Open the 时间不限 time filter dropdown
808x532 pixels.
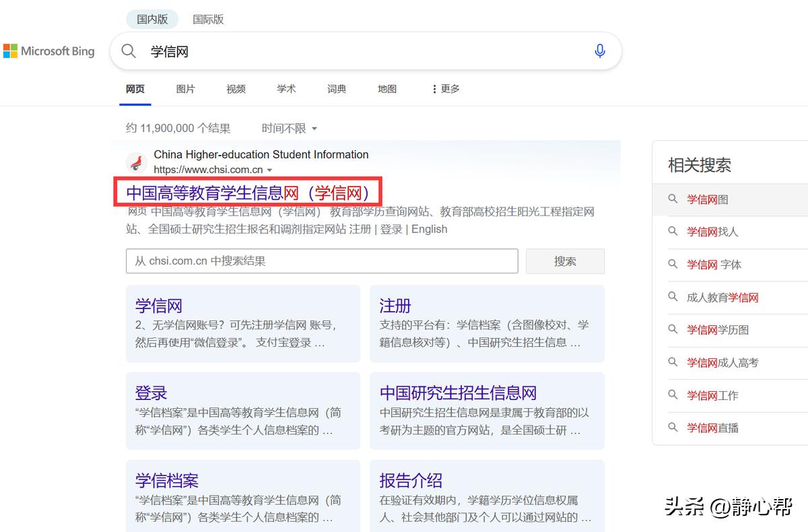pyautogui.click(x=290, y=128)
